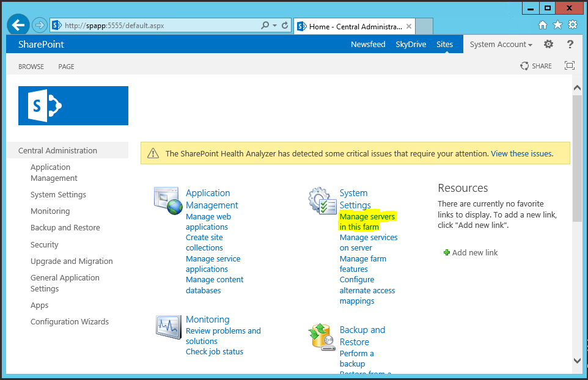The image size is (588, 380).
Task: Select Monitoring in left navigation
Action: (x=50, y=211)
